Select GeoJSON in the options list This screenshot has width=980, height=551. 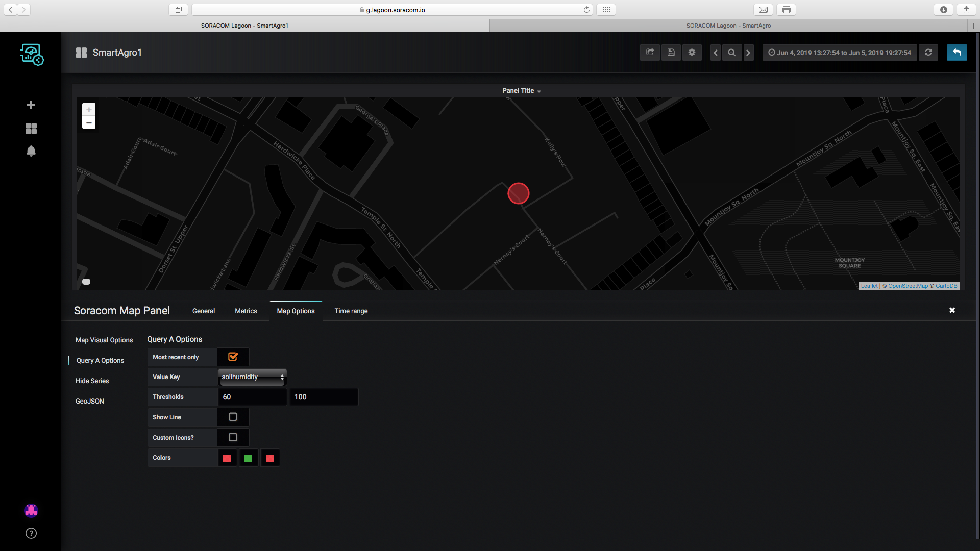[90, 401]
